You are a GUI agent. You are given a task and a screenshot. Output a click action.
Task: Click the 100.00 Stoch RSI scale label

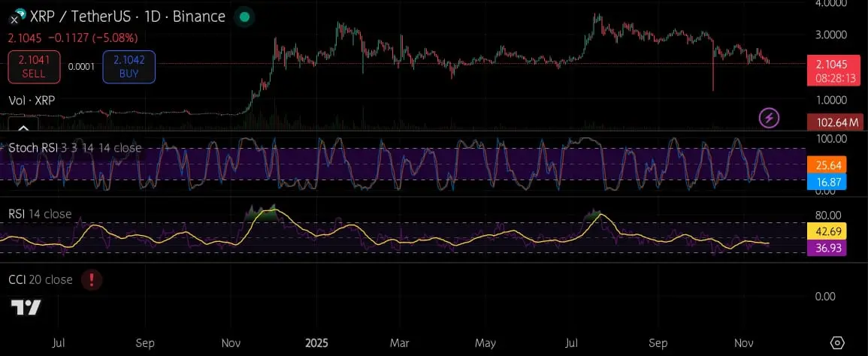click(x=831, y=138)
